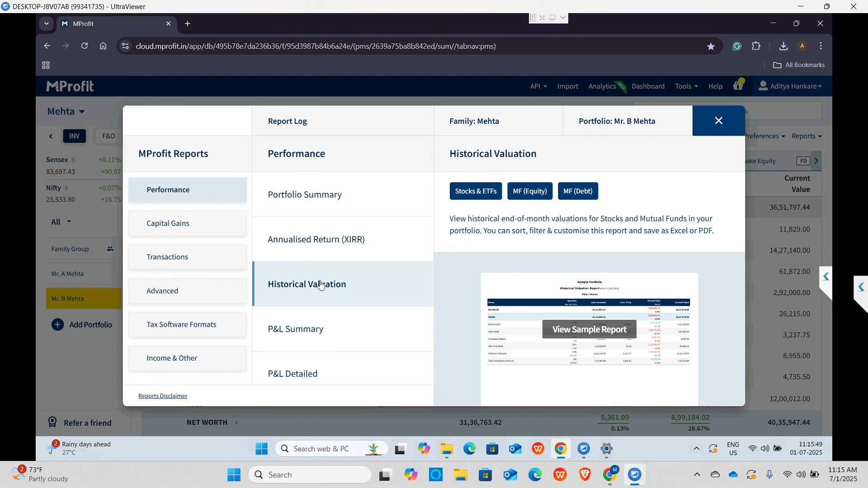The image size is (868, 488).
Task: Open Chrome three-dot menu
Action: click(821, 46)
